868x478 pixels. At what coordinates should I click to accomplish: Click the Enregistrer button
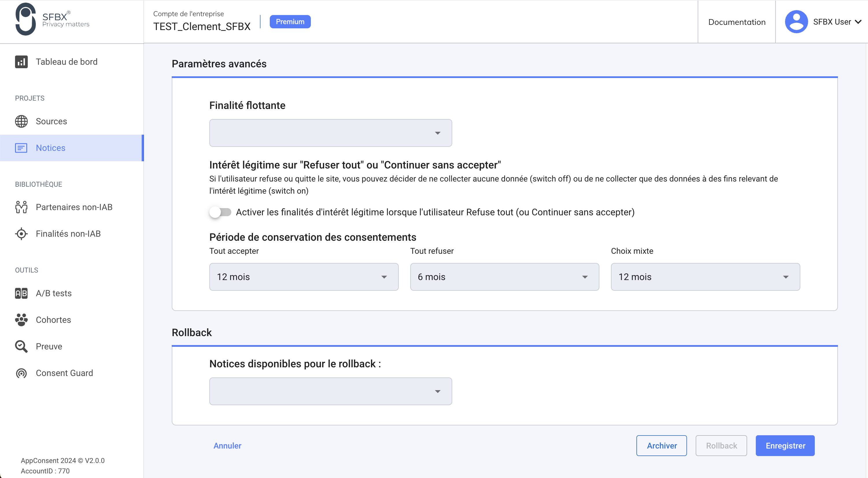pos(785,446)
